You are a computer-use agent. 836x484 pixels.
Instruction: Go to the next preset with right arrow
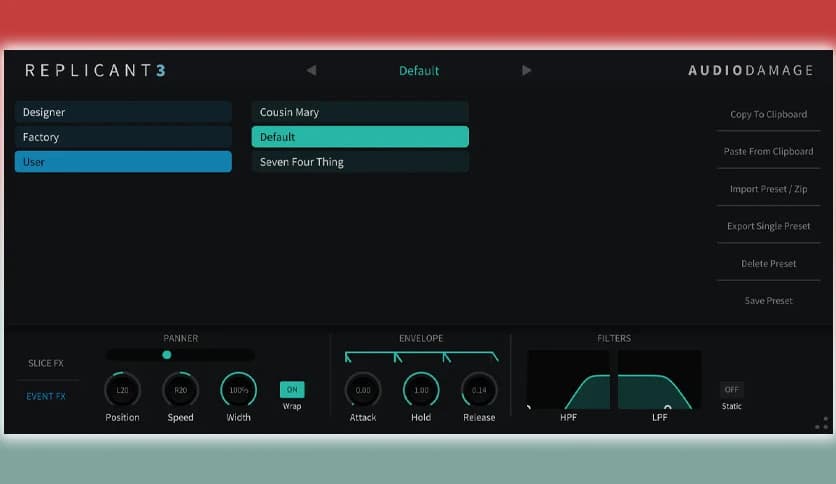[x=526, y=70]
